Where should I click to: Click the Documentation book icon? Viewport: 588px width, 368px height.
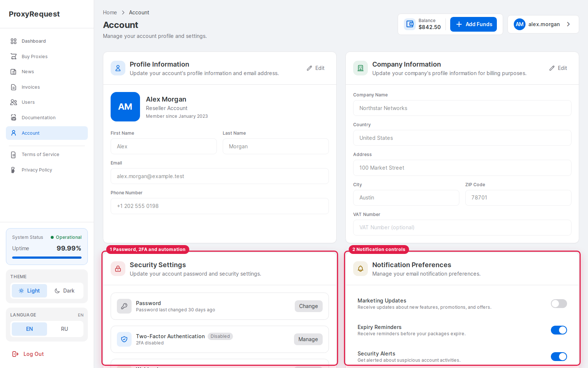point(14,118)
